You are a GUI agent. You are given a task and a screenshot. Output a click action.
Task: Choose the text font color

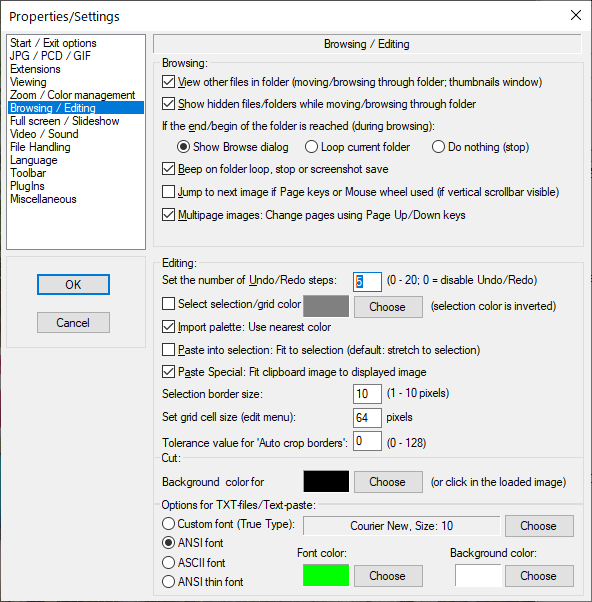388,576
